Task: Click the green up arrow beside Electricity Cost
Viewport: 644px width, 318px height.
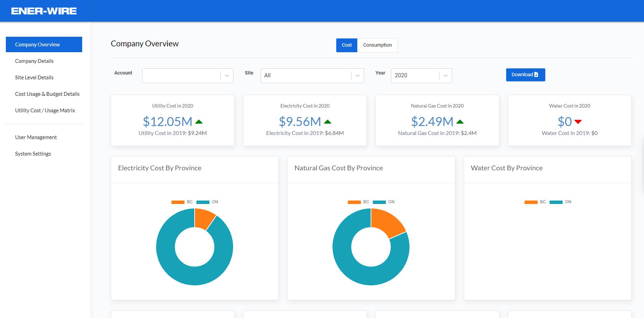Action: (328, 122)
